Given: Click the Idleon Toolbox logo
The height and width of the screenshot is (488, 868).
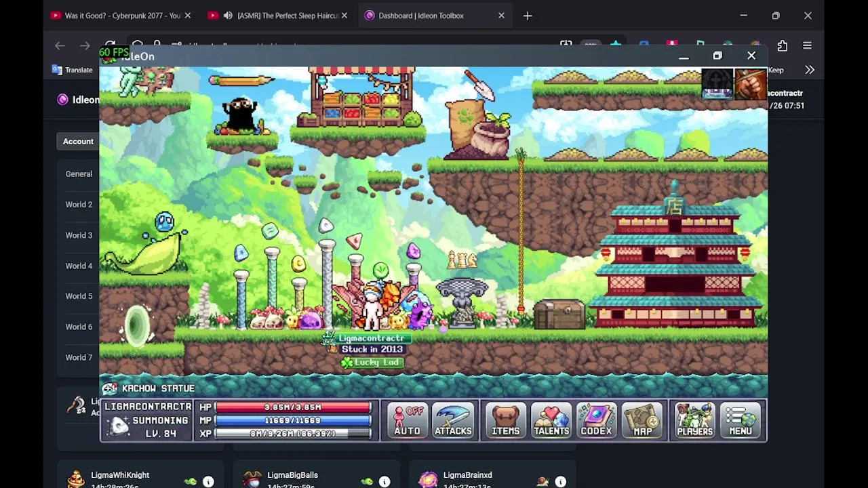Looking at the screenshot, I should 63,100.
